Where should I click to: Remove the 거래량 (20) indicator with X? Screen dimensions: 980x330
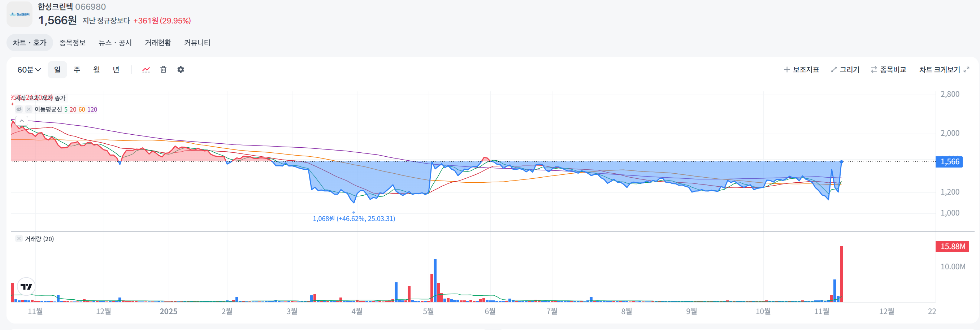tap(19, 238)
